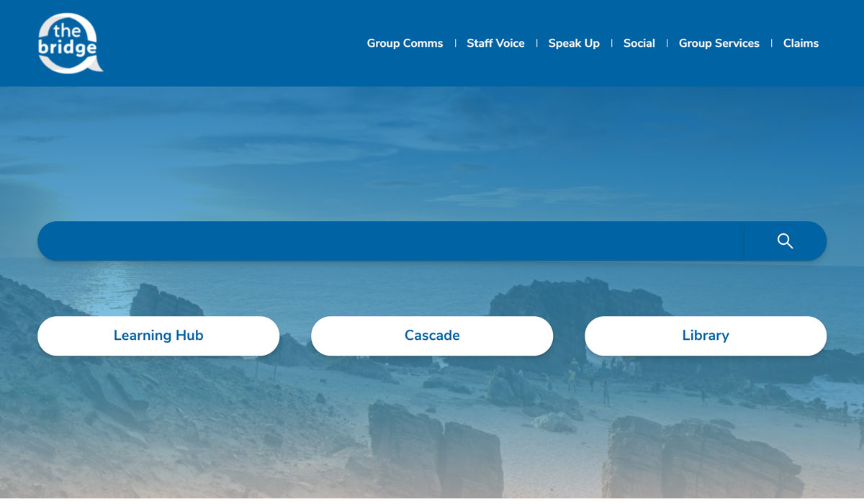
Task: Click the magnifying glass search icon
Action: click(785, 241)
